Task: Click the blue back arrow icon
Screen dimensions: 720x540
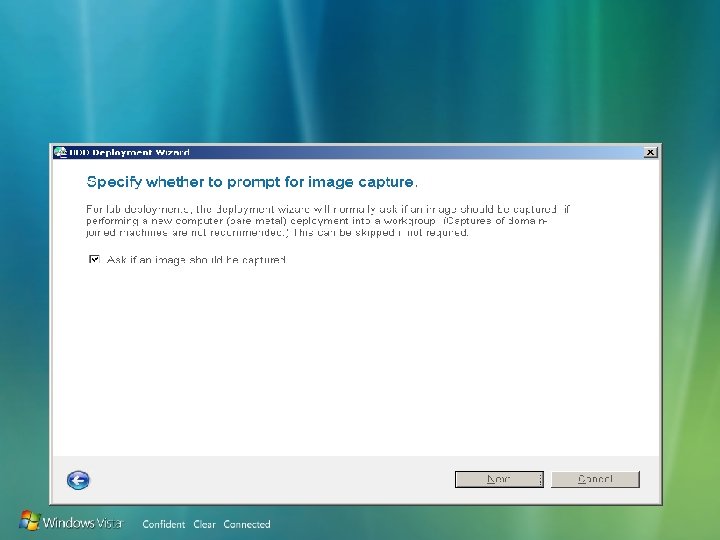Action: [78, 480]
